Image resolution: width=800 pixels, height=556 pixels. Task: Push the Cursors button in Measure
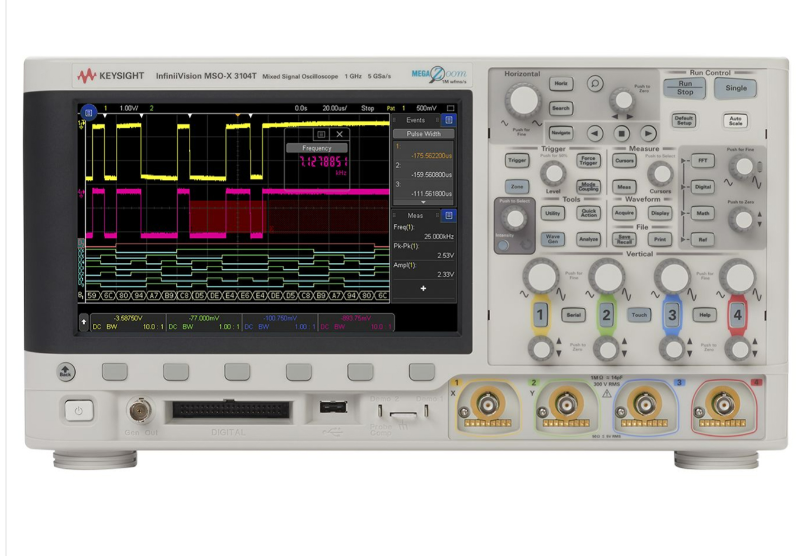[x=624, y=161]
